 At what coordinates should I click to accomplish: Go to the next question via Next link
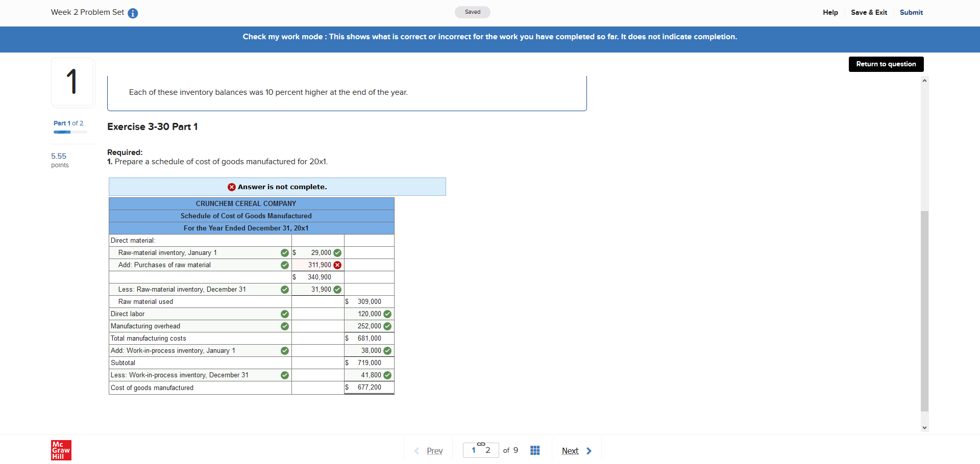[x=570, y=451]
